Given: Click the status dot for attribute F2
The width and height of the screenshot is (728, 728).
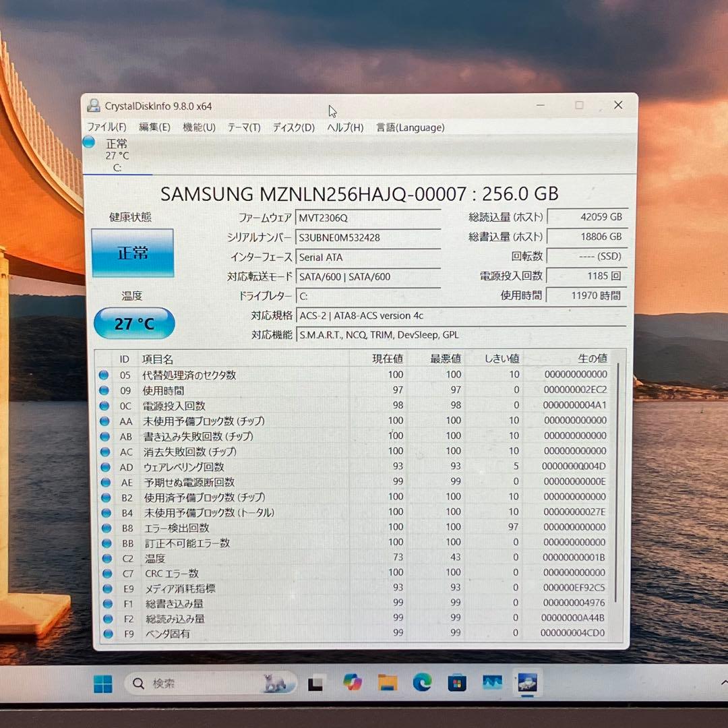Looking at the screenshot, I should click(x=108, y=619).
